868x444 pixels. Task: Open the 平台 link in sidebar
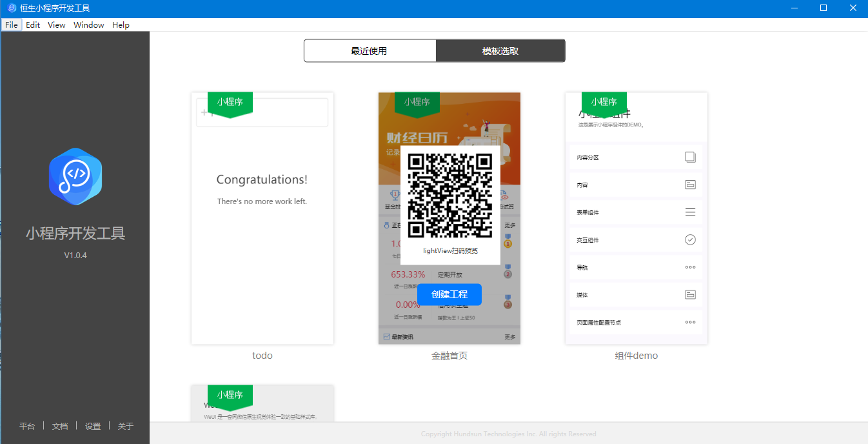[x=27, y=426]
